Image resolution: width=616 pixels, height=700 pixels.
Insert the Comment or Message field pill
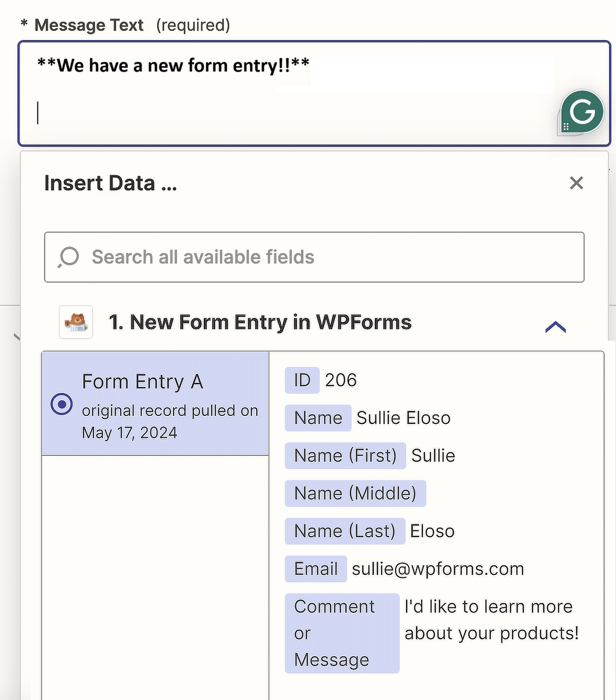coord(342,633)
